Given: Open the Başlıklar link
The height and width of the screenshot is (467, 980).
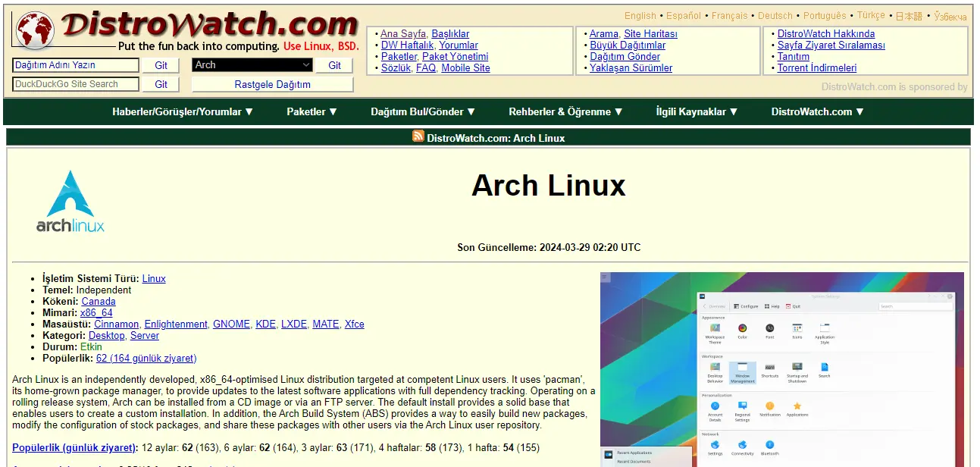Looking at the screenshot, I should (451, 34).
